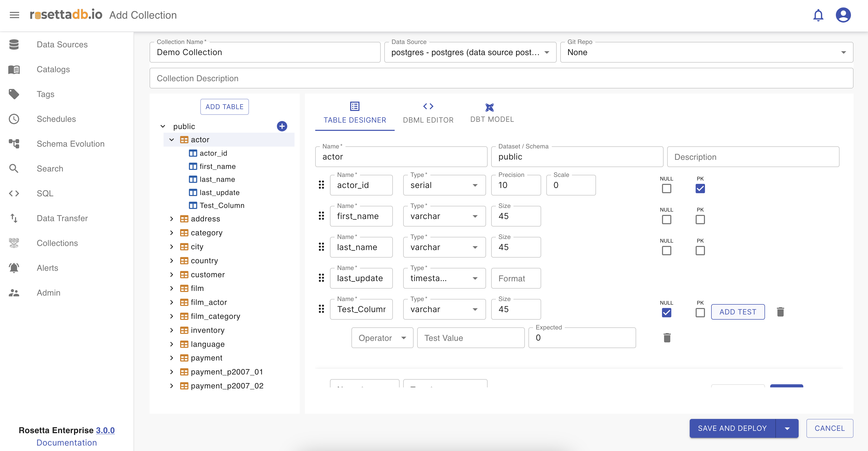Click the hamburger menu icon

14,15
